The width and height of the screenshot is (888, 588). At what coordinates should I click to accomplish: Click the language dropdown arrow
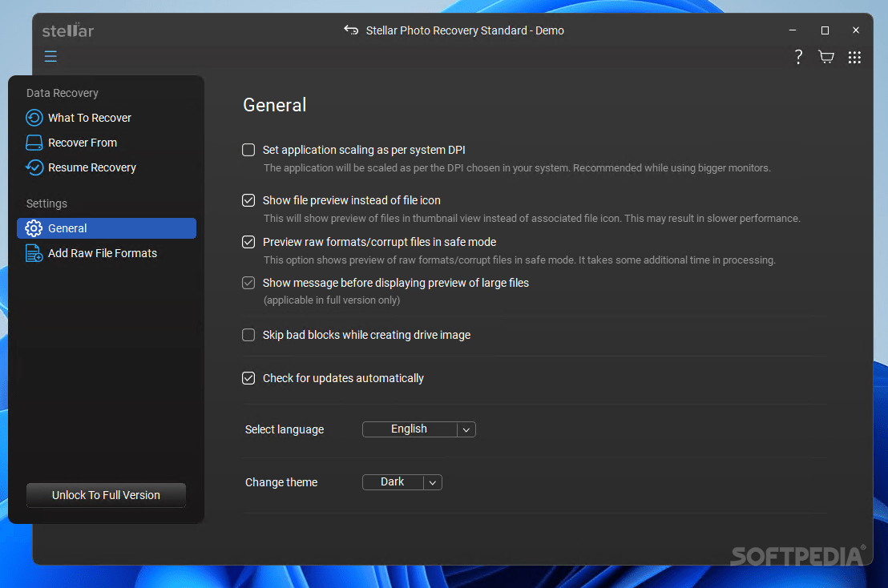tap(466, 429)
